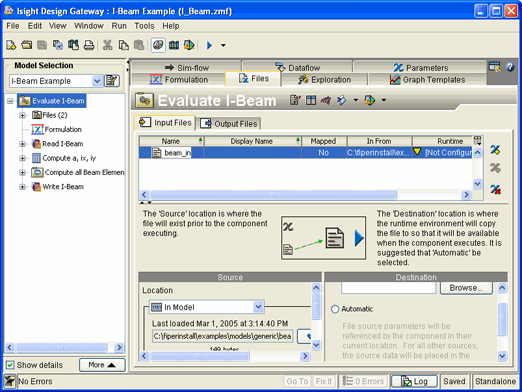Click the Copy toolbar icon
The image size is (522, 392).
[x=124, y=45]
